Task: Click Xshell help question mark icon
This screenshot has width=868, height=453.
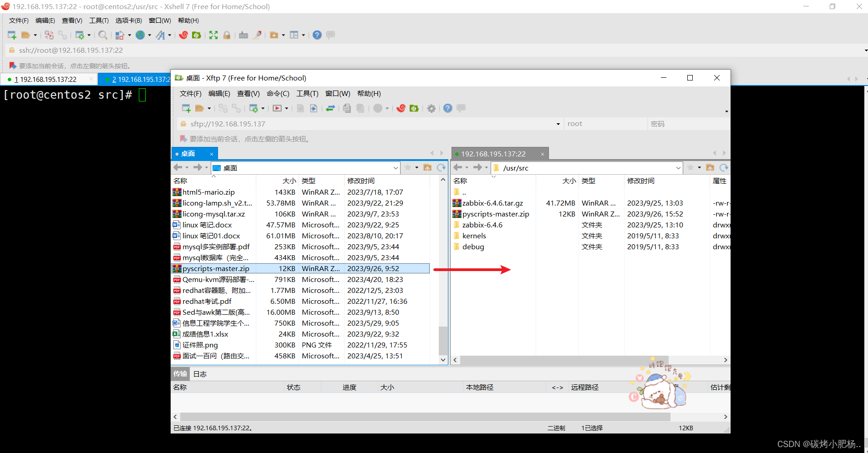Action: [x=317, y=35]
